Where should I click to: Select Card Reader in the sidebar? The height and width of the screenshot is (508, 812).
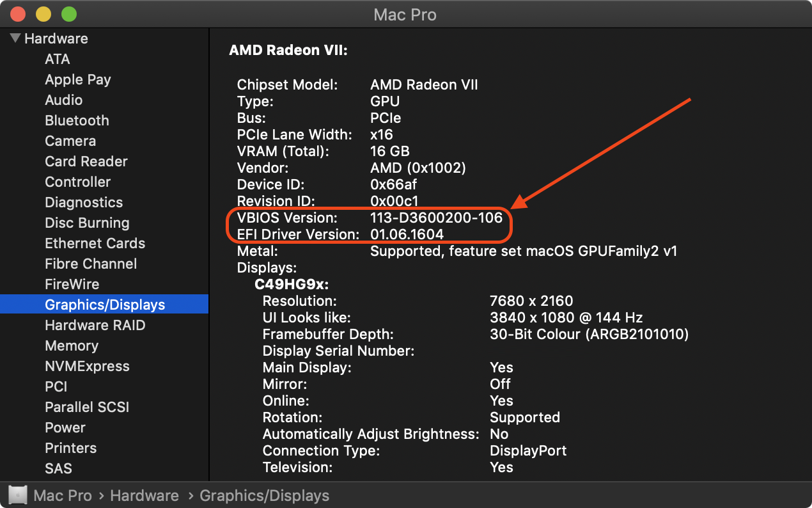86,161
